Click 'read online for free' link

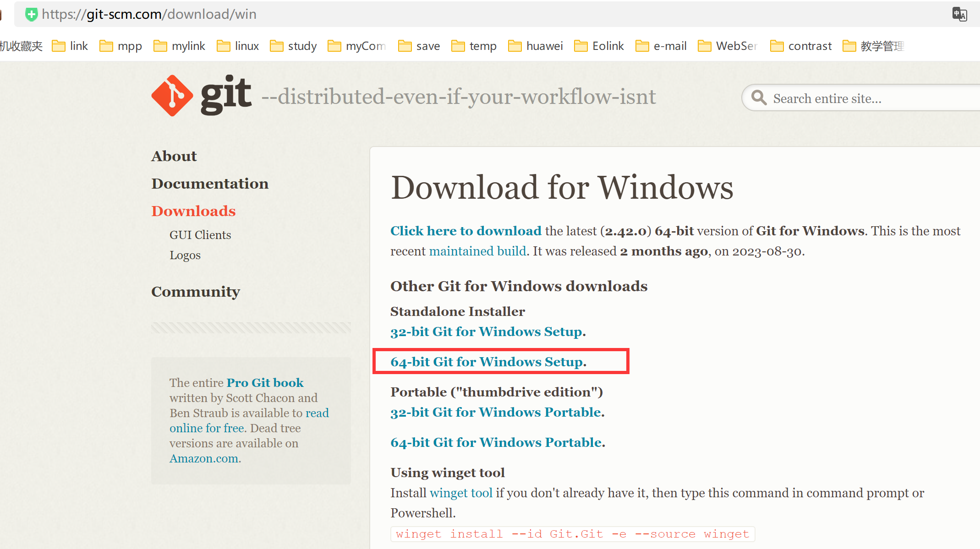(249, 420)
